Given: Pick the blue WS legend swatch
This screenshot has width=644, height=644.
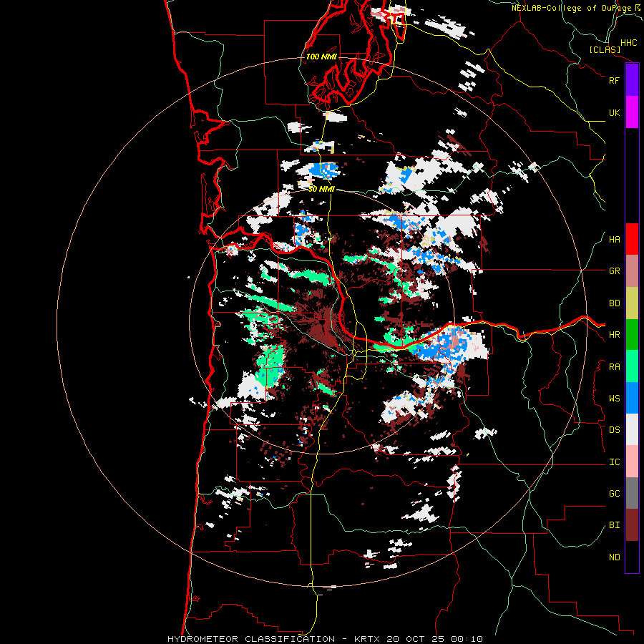Looking at the screenshot, I should 632,398.
